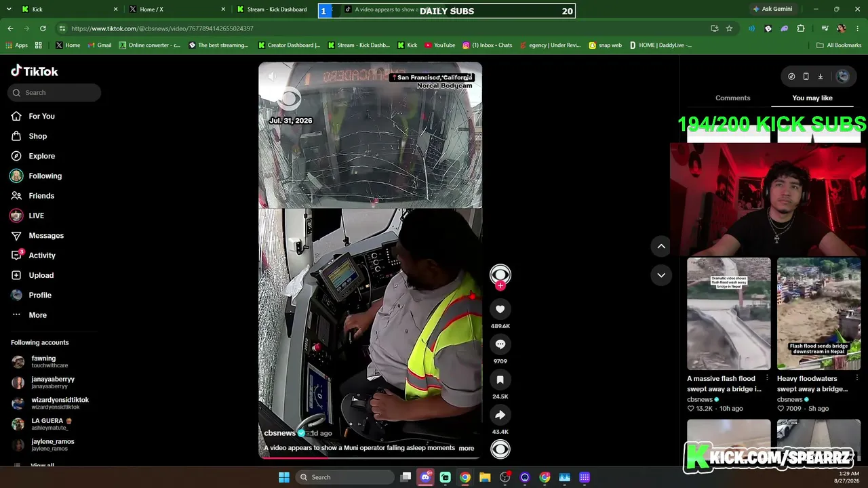Select the You may like tab

tap(812, 98)
